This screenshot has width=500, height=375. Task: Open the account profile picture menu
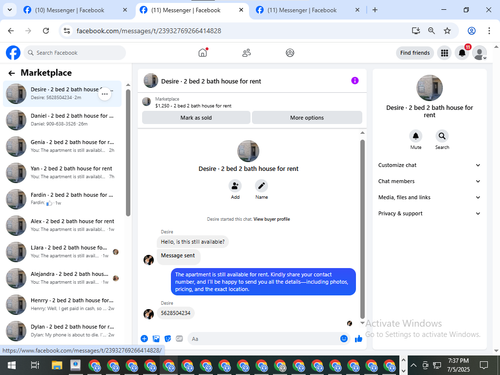480,53
